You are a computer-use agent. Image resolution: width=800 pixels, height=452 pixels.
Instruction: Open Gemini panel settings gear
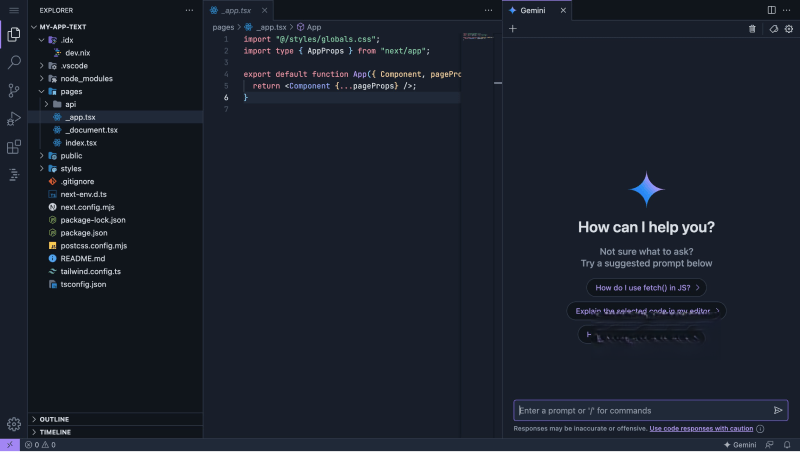(x=789, y=29)
